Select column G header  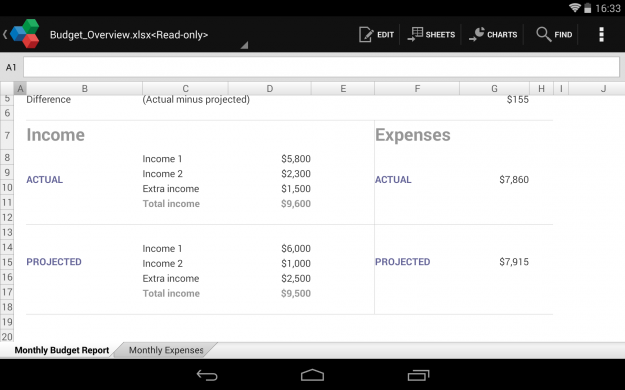pos(494,89)
